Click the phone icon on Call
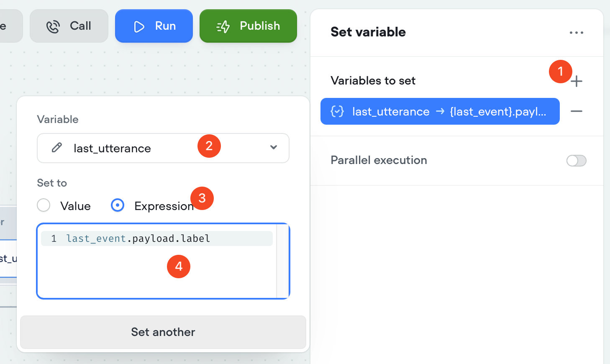 click(53, 27)
